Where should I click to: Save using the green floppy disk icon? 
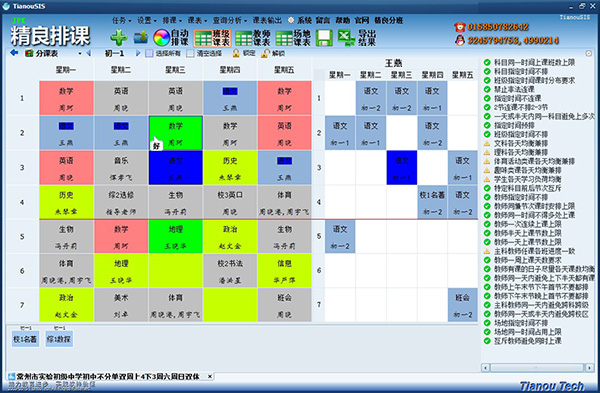[324, 38]
